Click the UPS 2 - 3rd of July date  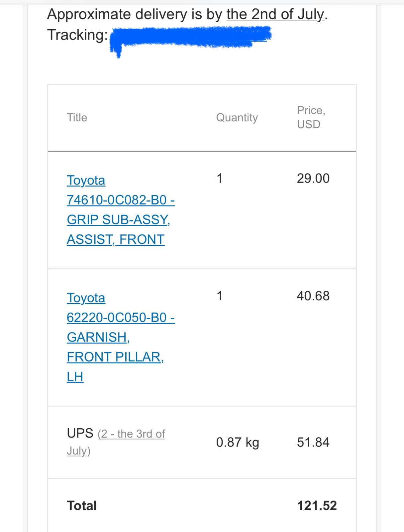coord(116,442)
